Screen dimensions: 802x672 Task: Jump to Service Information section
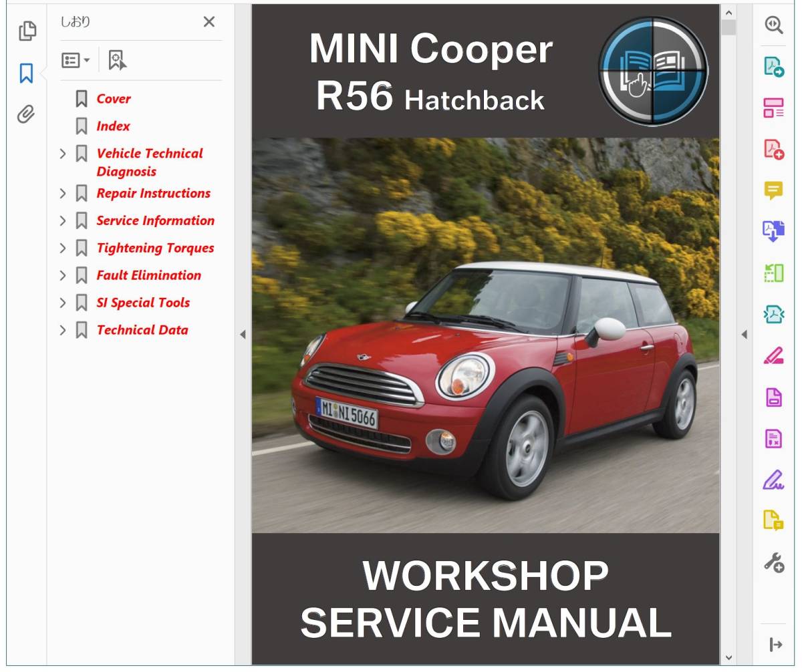click(155, 220)
